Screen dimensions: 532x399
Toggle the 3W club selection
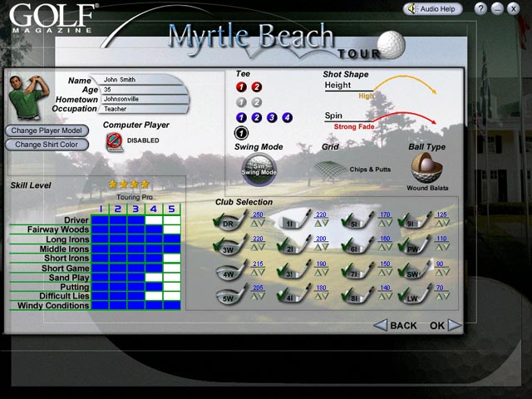click(230, 246)
